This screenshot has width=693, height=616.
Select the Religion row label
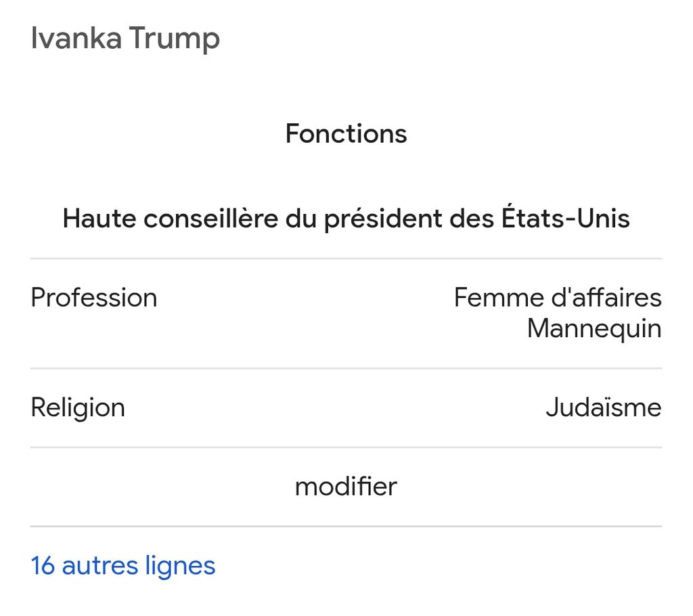[x=78, y=408]
